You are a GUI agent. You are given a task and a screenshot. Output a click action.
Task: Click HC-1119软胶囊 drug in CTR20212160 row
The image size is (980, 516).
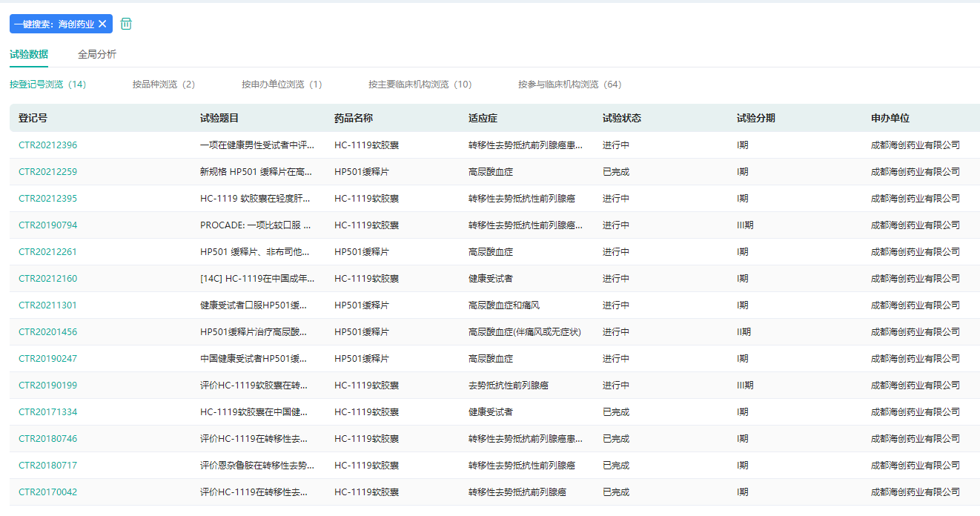367,279
